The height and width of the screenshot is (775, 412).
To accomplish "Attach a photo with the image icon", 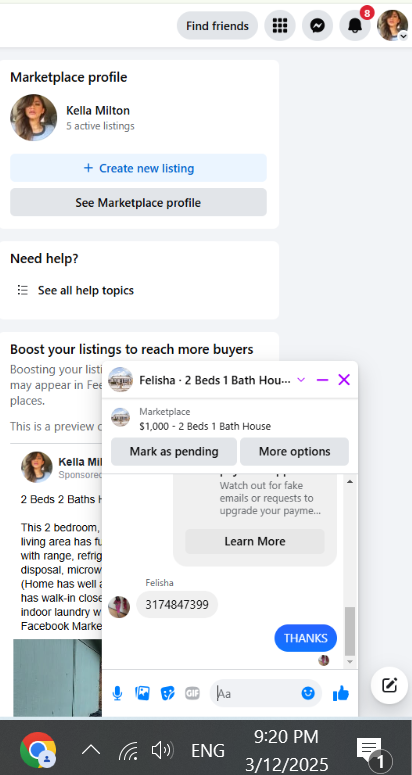I will pos(142,693).
